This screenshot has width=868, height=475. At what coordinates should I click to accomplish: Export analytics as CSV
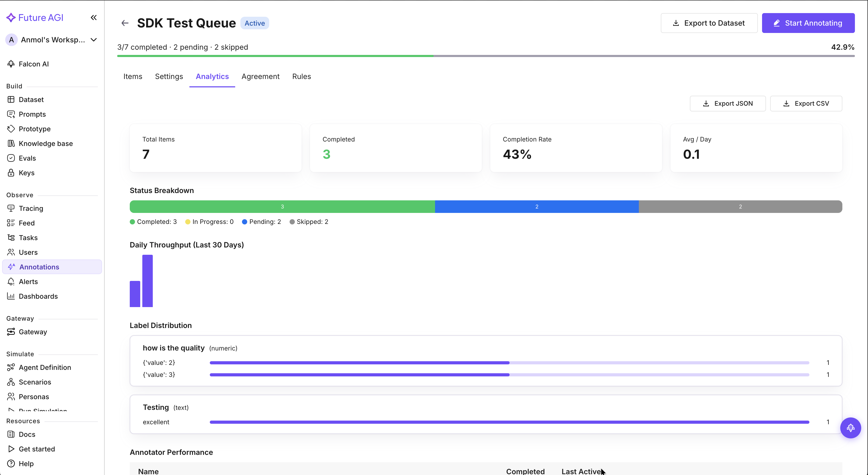[x=806, y=103]
